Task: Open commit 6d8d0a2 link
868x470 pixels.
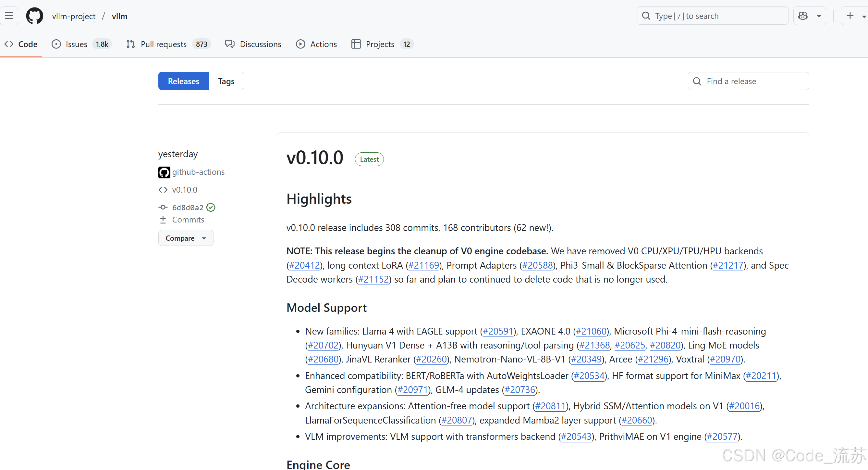Action: click(x=188, y=207)
